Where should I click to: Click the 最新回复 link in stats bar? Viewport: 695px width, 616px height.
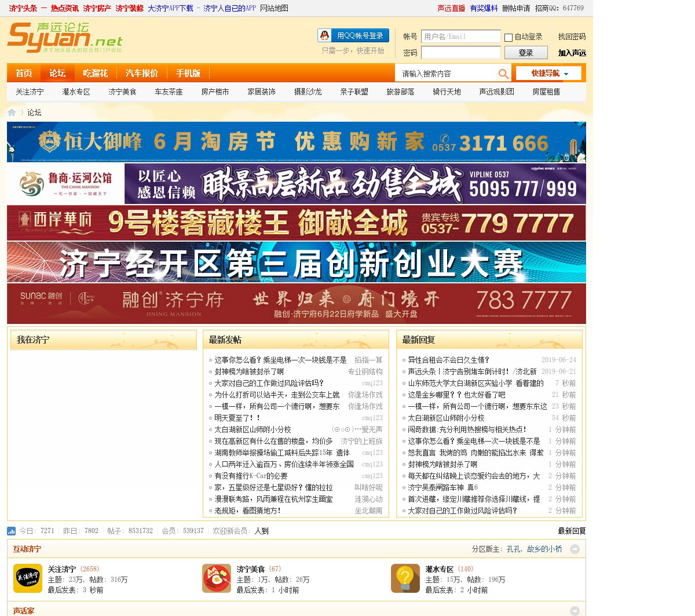click(x=572, y=531)
